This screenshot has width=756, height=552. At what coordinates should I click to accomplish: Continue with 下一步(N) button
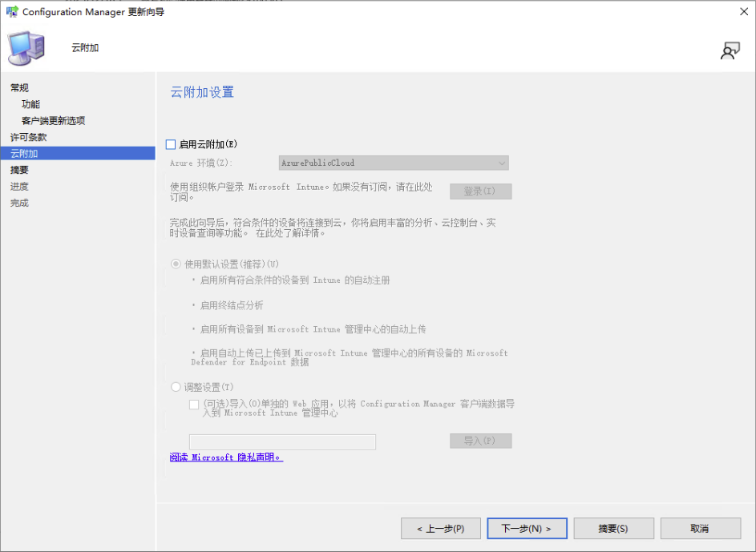[527, 529]
